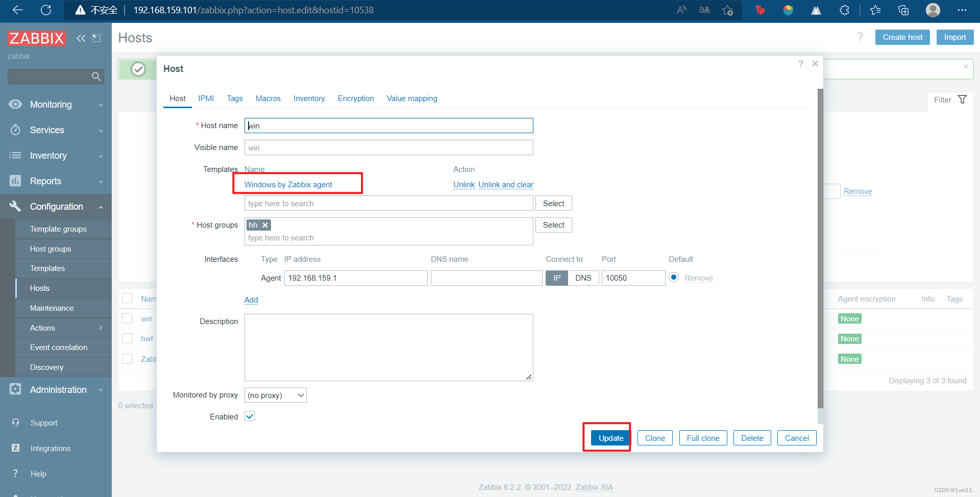This screenshot has height=497, width=980.
Task: Select the Zabbix server row checkbox
Action: (127, 359)
